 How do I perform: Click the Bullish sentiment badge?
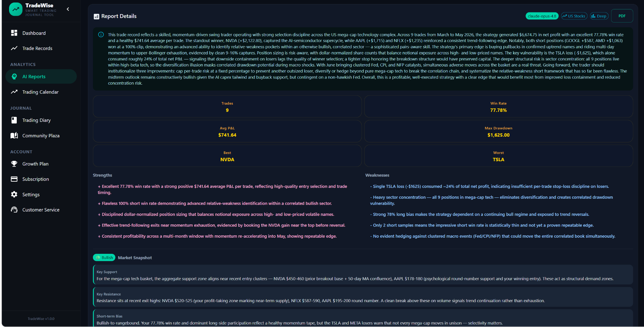[x=104, y=258]
